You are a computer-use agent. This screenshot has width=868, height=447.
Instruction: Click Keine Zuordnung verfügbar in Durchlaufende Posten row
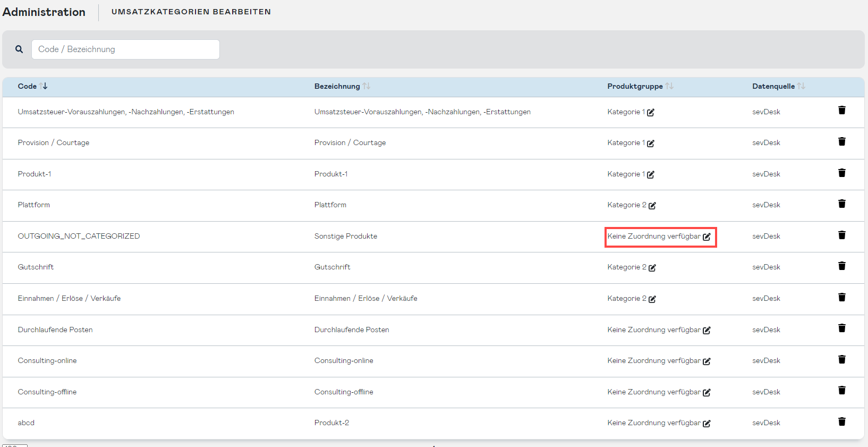(654, 330)
